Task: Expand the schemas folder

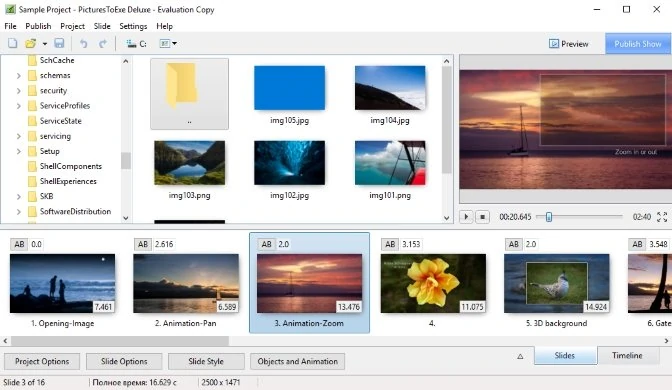Action: click(x=18, y=76)
